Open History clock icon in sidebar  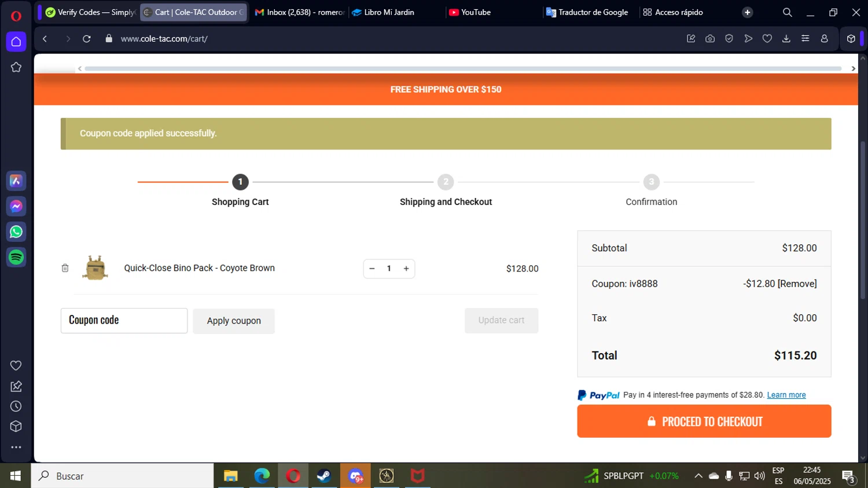click(x=16, y=406)
